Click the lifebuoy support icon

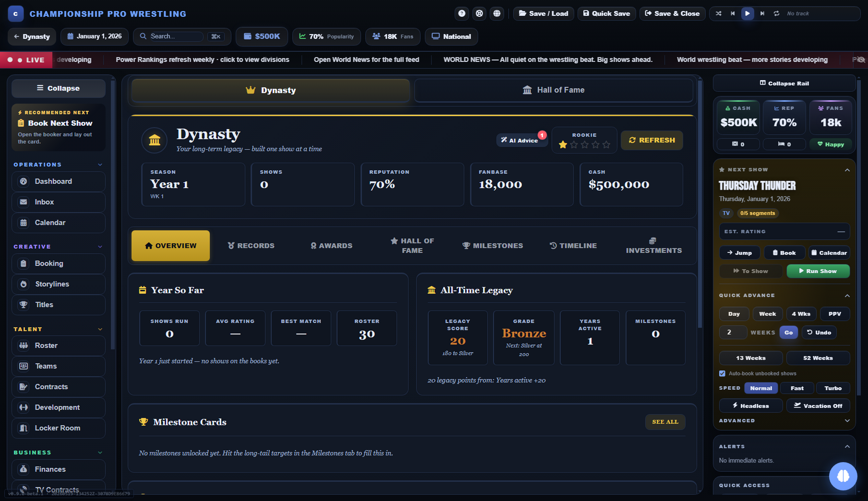coord(479,13)
